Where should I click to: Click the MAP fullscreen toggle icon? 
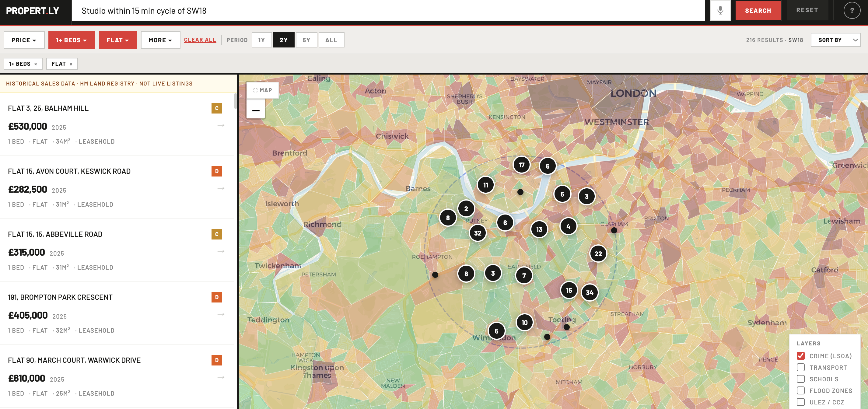click(x=255, y=90)
